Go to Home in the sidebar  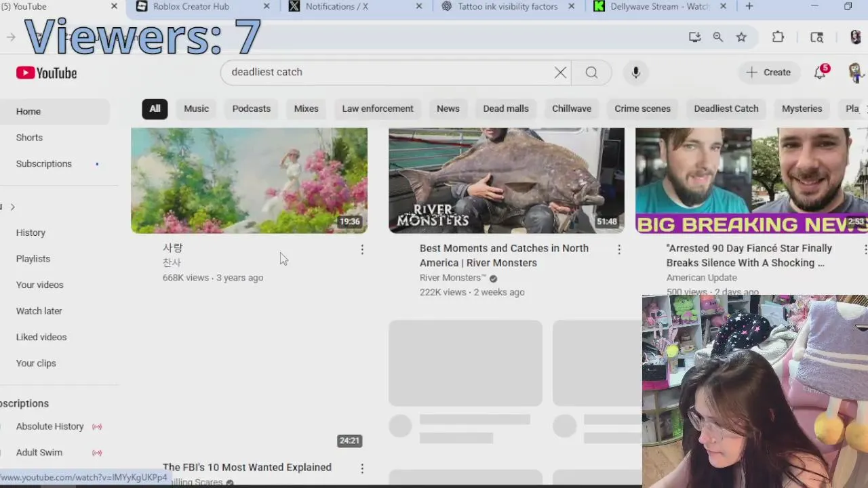54,112
